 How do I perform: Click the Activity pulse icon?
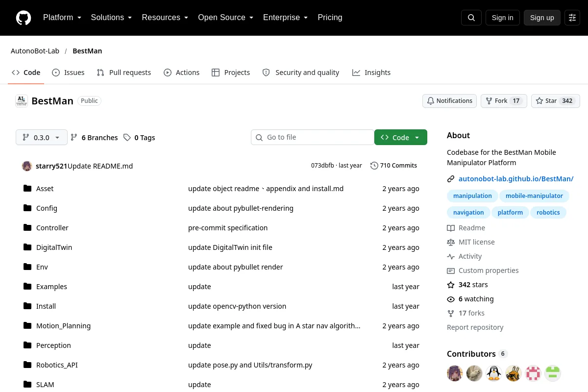(x=451, y=256)
